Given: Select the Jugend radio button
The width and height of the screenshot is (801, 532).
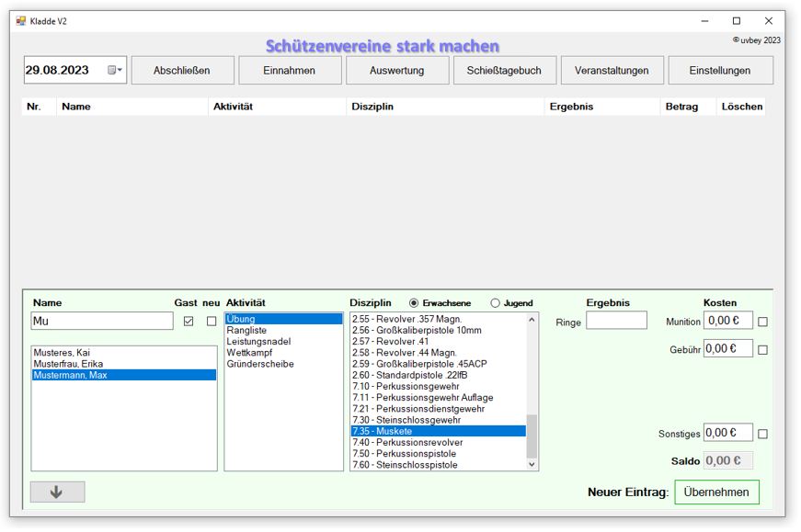Looking at the screenshot, I should click(x=495, y=303).
